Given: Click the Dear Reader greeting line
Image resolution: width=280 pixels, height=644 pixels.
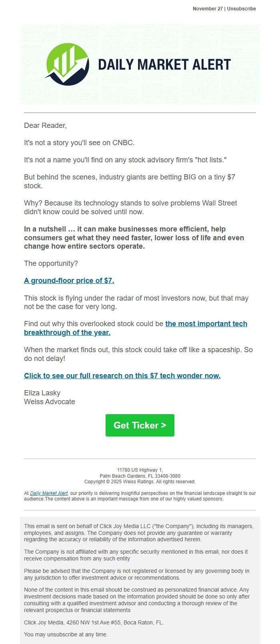Looking at the screenshot, I should (45, 126).
